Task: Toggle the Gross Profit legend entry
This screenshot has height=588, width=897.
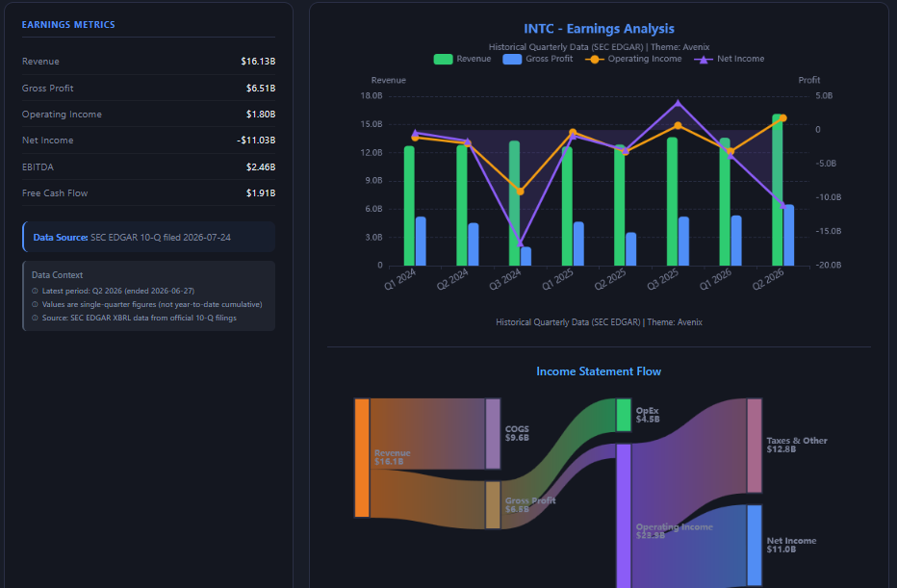Action: [x=538, y=59]
